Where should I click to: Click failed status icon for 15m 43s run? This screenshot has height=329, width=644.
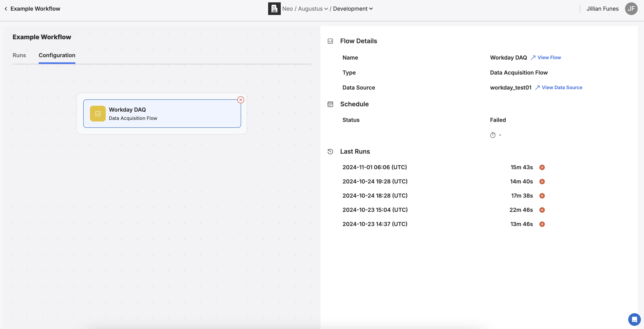click(542, 167)
